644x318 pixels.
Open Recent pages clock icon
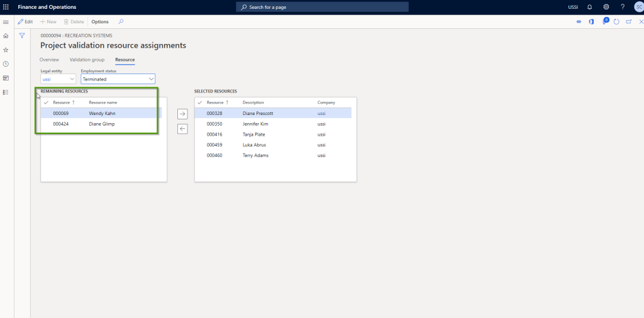[6, 64]
